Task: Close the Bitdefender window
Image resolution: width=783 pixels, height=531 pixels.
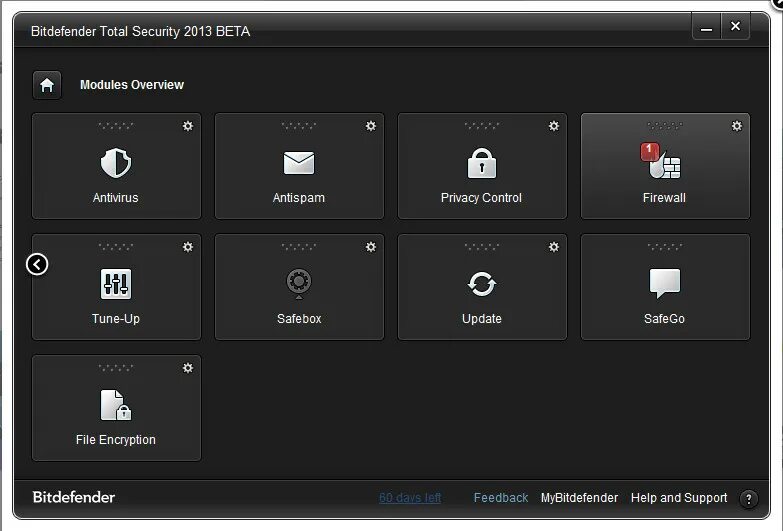Action: pyautogui.click(x=735, y=26)
